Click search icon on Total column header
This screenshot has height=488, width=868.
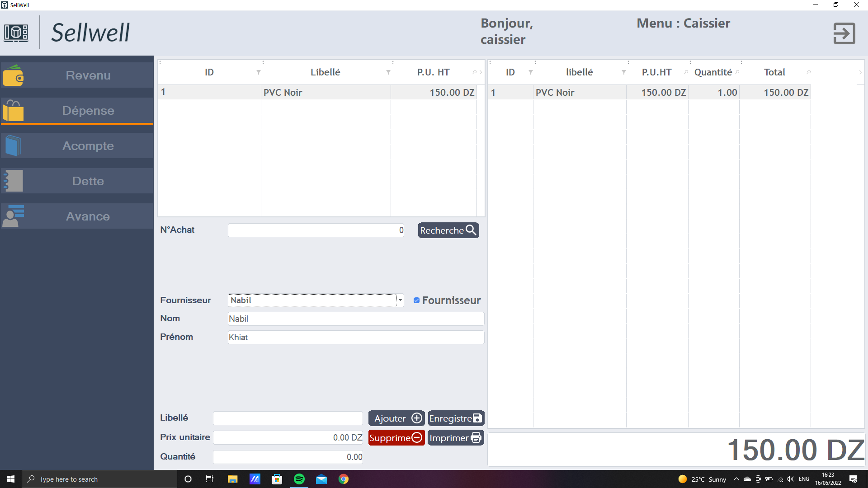click(x=808, y=72)
